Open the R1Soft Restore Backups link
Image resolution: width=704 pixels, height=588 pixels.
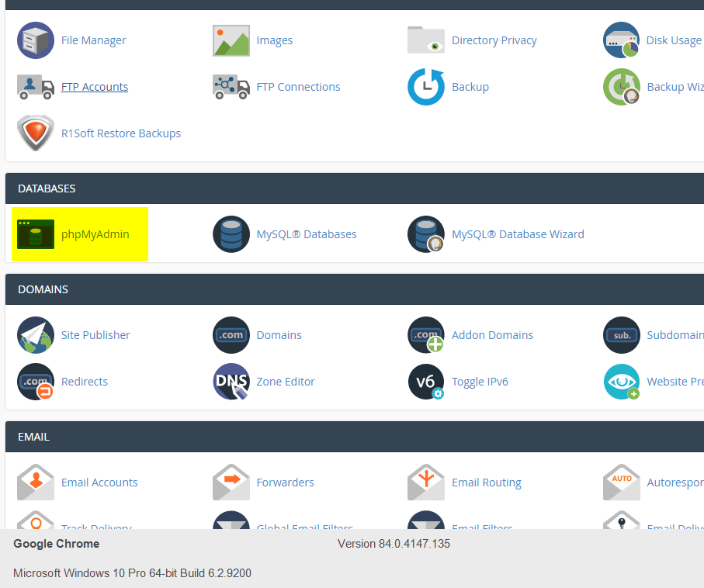[x=121, y=133]
